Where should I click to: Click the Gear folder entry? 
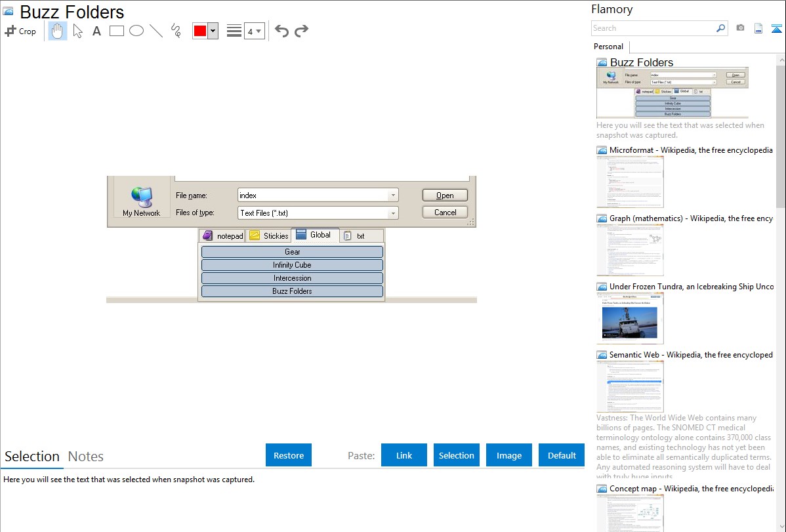pyautogui.click(x=292, y=252)
